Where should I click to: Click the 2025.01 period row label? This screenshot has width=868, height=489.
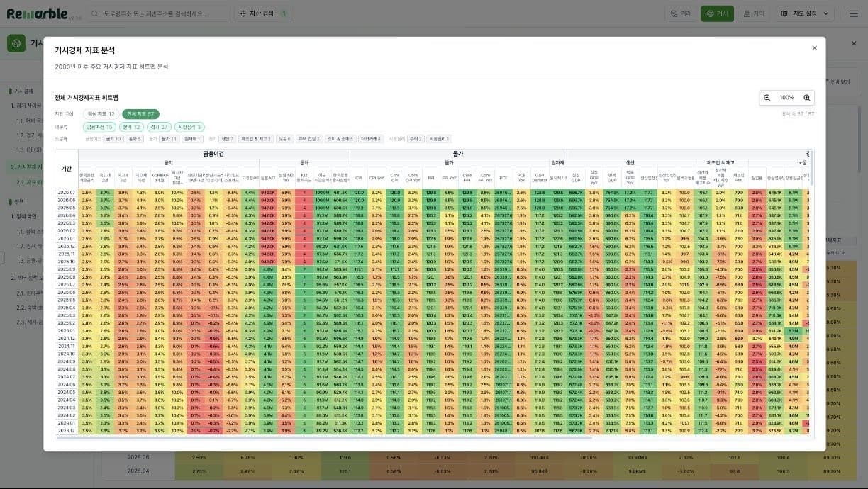tap(67, 330)
